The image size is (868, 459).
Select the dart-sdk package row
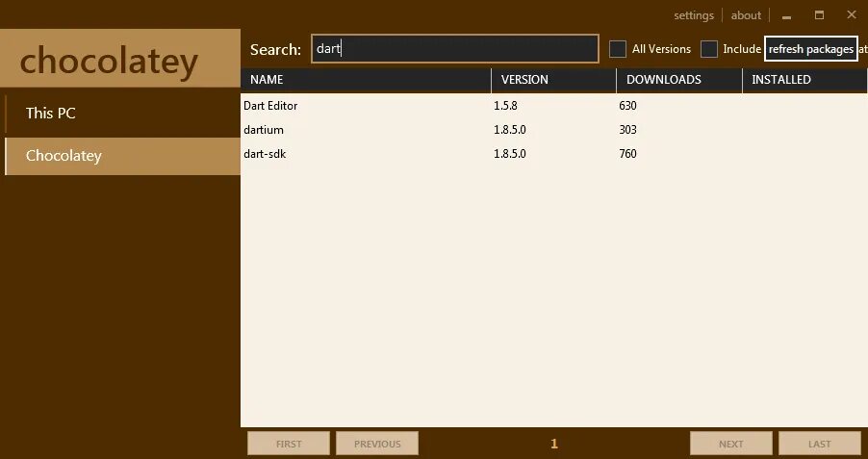554,154
